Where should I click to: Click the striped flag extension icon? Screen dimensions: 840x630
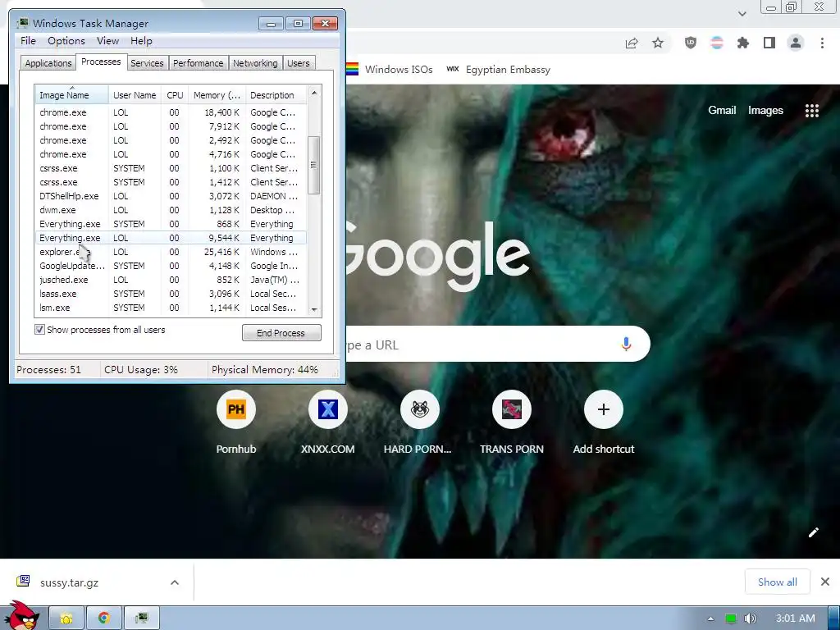717,43
